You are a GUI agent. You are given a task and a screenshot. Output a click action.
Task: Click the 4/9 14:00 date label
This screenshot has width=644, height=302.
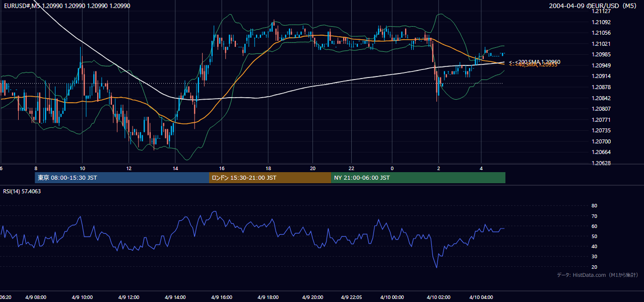pos(174,297)
